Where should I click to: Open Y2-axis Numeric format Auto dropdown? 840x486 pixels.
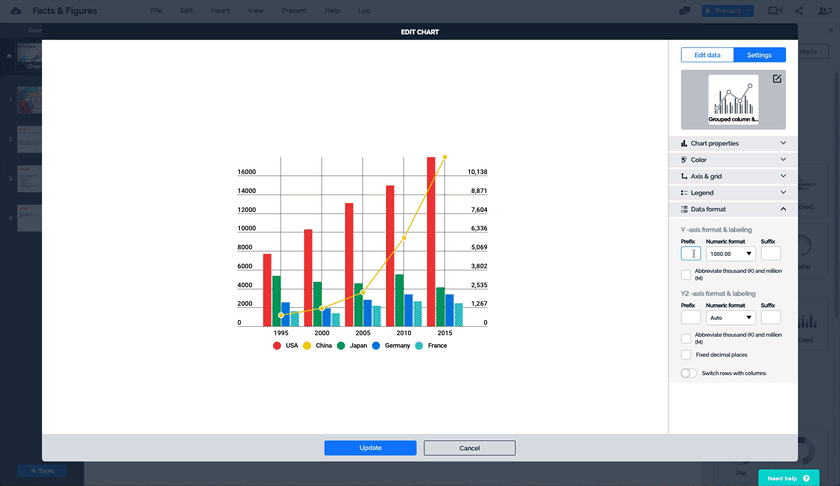coord(729,317)
